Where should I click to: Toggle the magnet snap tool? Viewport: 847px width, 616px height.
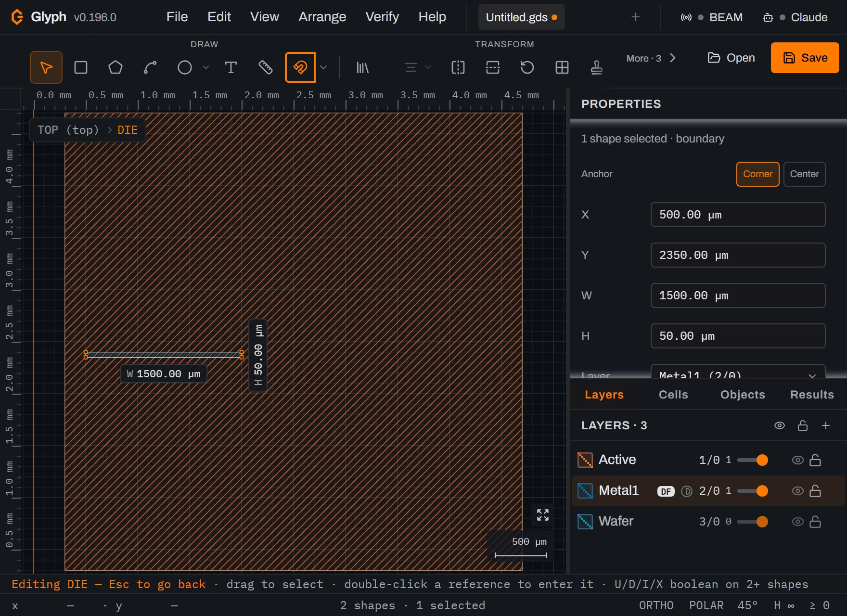click(300, 67)
